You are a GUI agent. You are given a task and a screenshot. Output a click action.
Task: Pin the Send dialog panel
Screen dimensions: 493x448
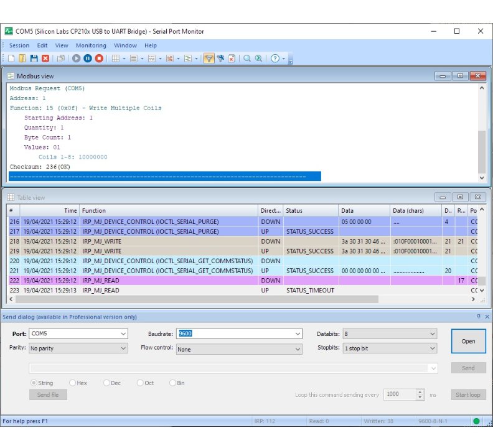click(x=479, y=317)
